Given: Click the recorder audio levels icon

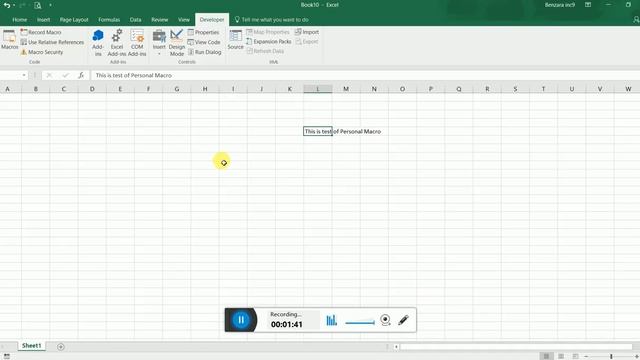Looking at the screenshot, I should click(x=331, y=320).
